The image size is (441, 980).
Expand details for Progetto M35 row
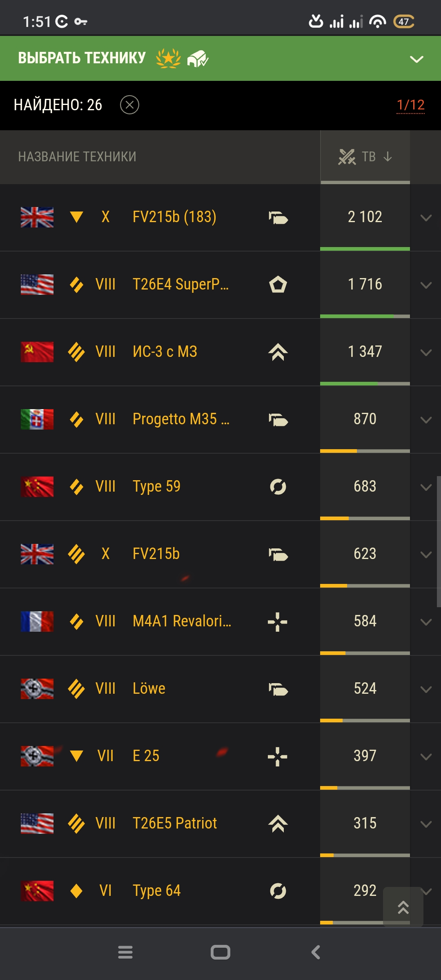426,420
